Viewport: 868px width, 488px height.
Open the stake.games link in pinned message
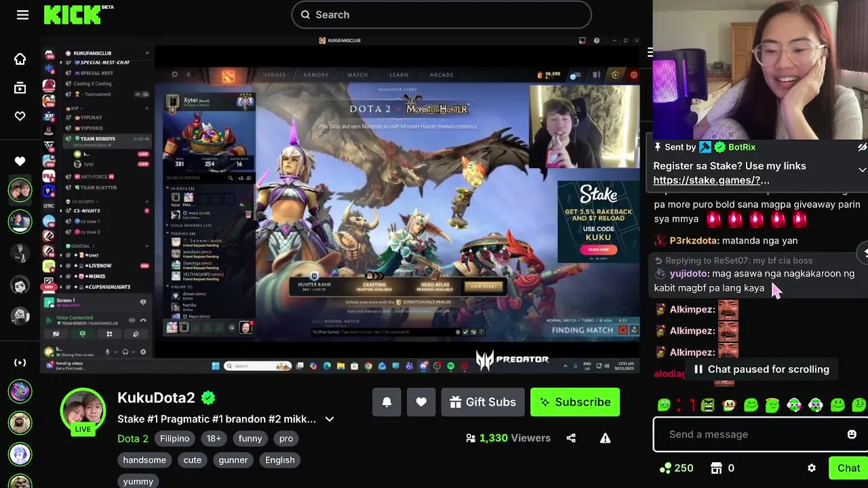click(x=711, y=180)
